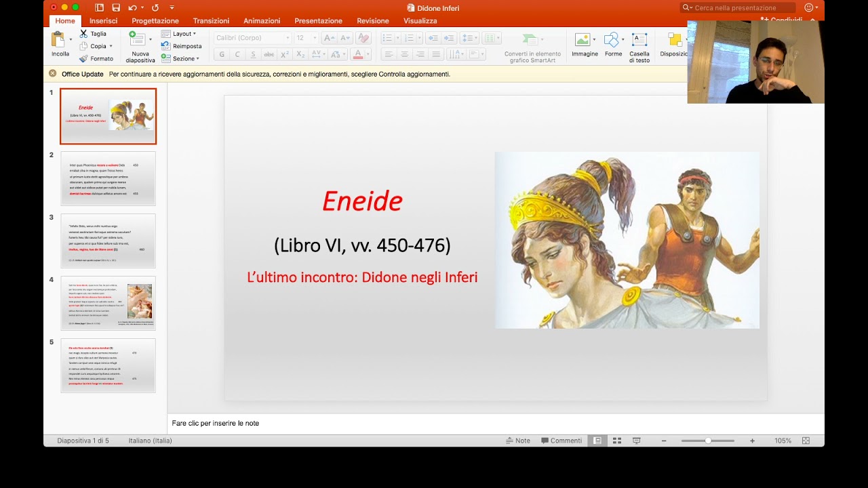This screenshot has width=868, height=488.
Task: Select slide 2 thumbnail
Action: point(108,178)
